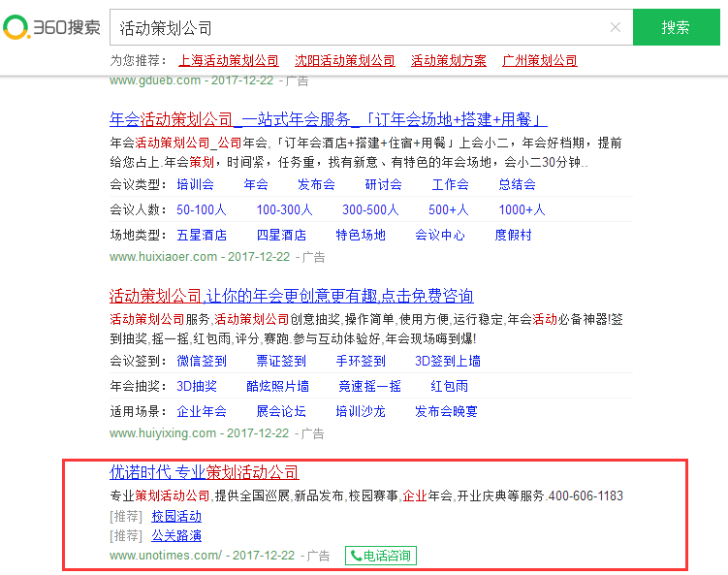728x575 pixels.
Task: Open suggestion 上海活动策划公司
Action: coord(229,60)
